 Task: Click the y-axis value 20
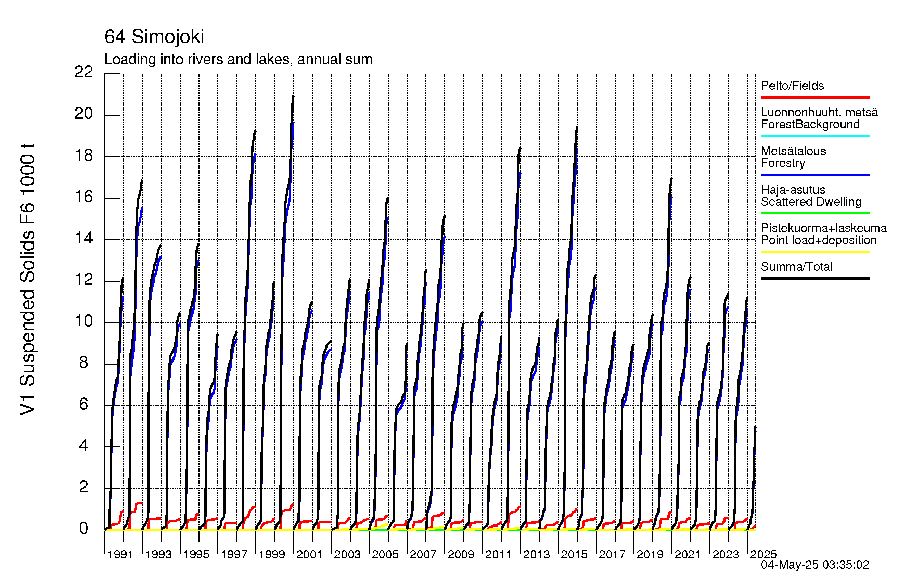click(x=84, y=113)
